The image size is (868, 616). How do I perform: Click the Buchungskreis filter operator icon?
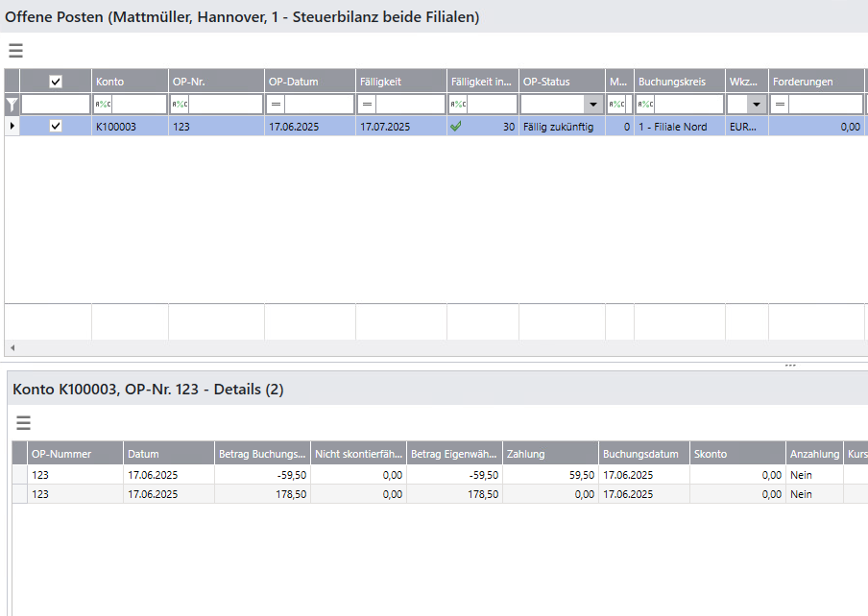tap(645, 105)
